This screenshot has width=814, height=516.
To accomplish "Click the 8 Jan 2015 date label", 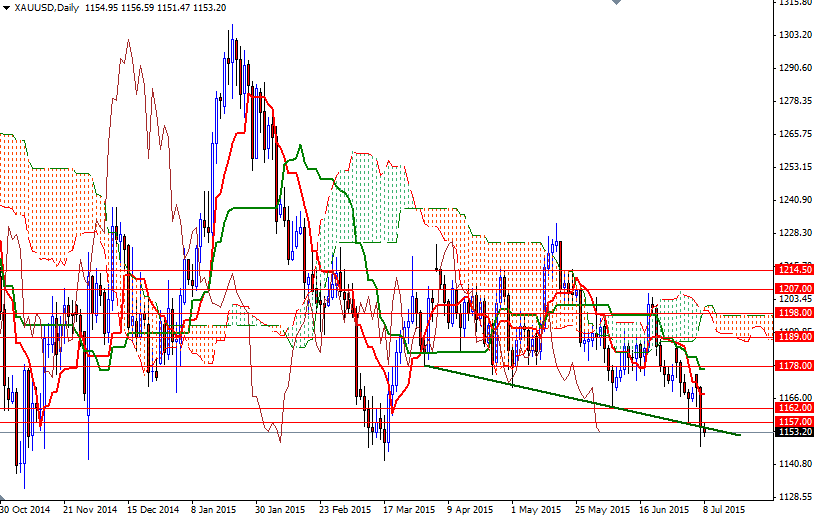I will (212, 508).
